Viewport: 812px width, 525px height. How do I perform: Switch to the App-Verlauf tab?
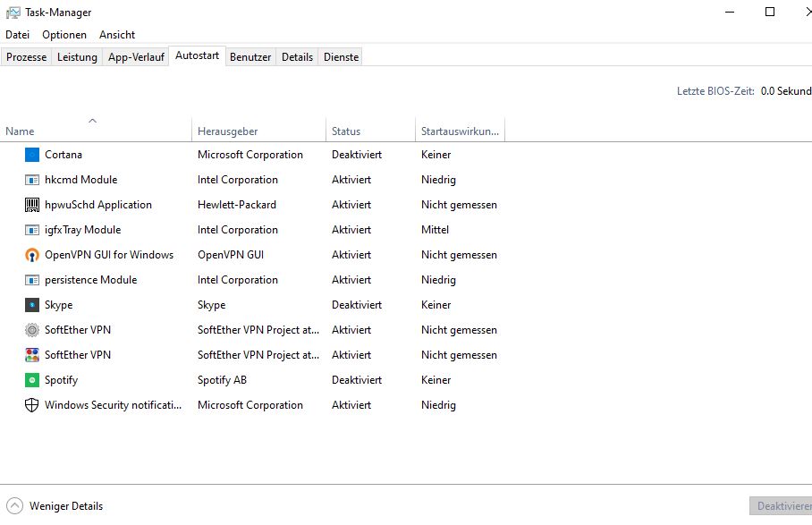pyautogui.click(x=136, y=57)
